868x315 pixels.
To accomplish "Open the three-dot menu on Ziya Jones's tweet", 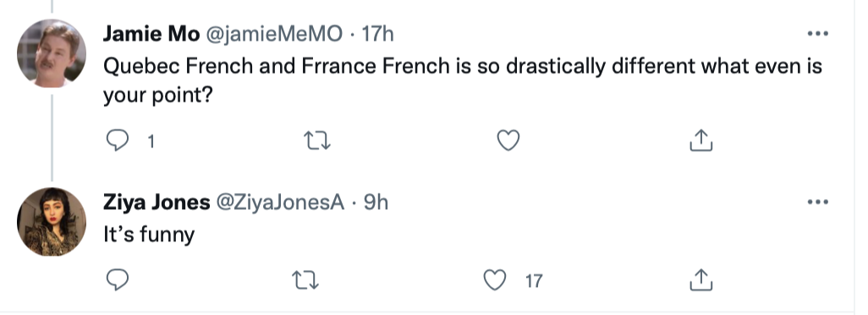I will tap(817, 202).
